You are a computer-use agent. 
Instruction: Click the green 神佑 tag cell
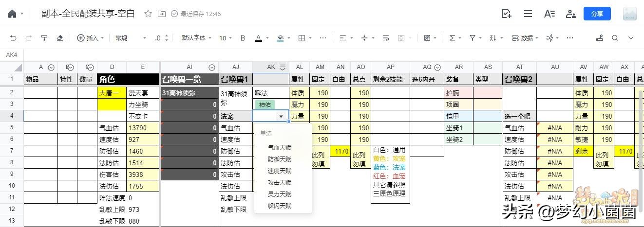(265, 104)
